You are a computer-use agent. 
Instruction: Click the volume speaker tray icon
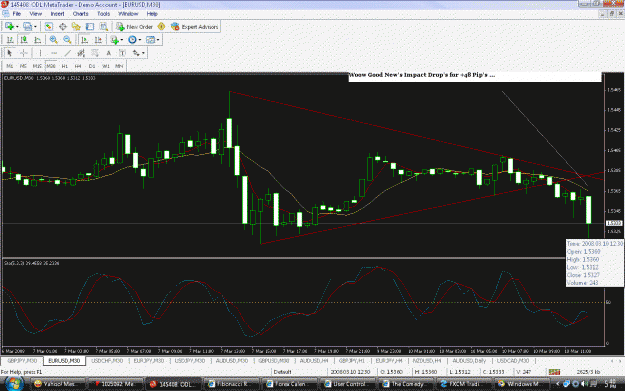click(x=585, y=384)
